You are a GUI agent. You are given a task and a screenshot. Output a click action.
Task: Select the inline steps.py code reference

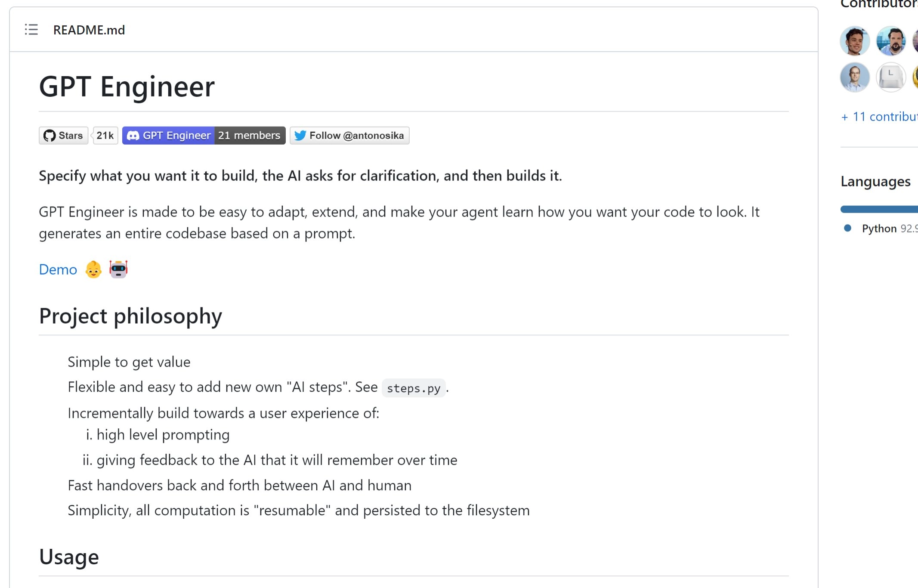coord(414,388)
